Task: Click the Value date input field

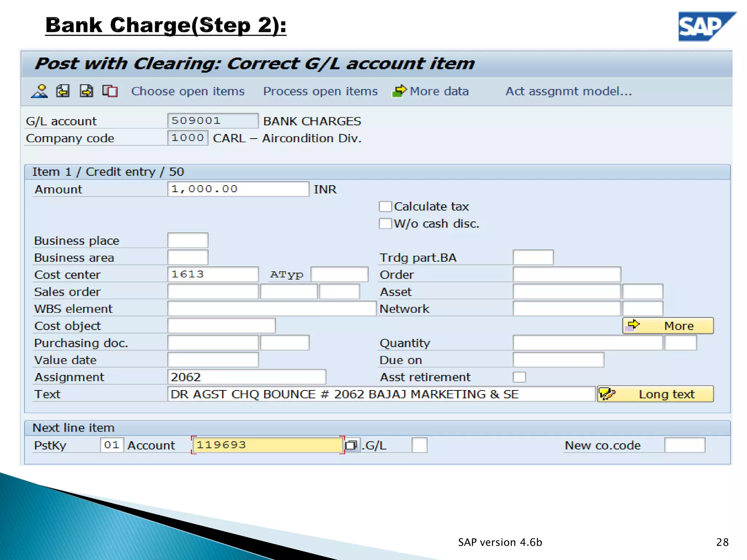Action: click(213, 360)
